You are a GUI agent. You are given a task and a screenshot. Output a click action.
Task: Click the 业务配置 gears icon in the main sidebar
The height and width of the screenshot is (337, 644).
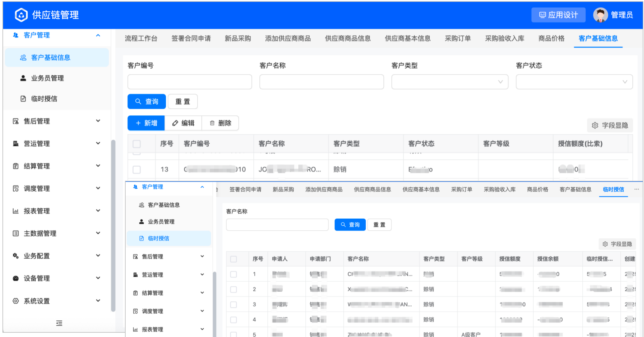[x=15, y=256]
